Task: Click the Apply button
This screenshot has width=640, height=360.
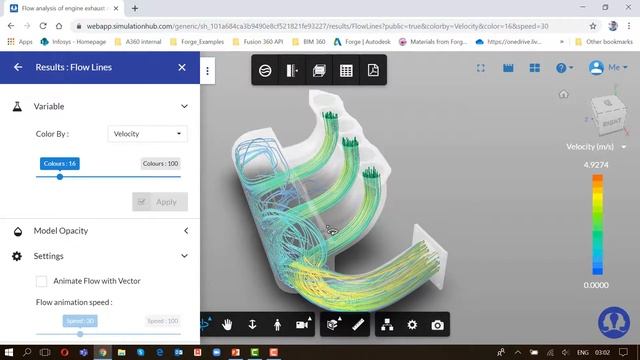Action: (x=160, y=202)
